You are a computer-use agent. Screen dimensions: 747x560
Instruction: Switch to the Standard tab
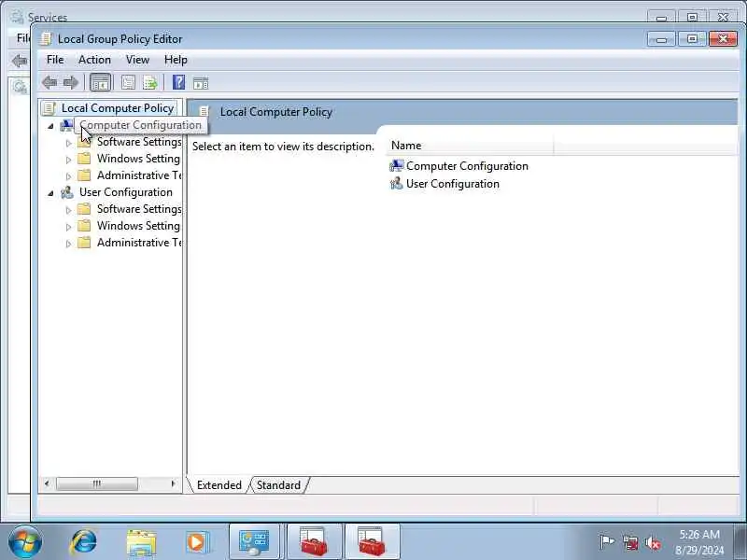click(278, 484)
